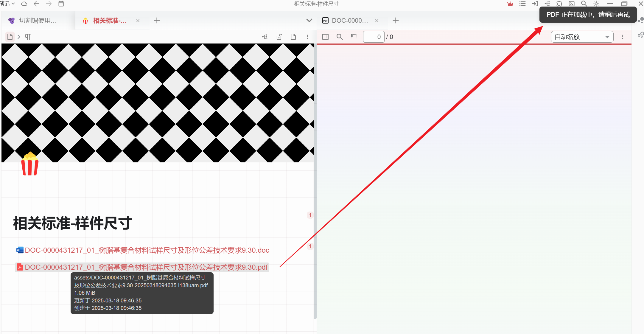Click the red crown membership icon
This screenshot has width=644, height=334.
(510, 4)
